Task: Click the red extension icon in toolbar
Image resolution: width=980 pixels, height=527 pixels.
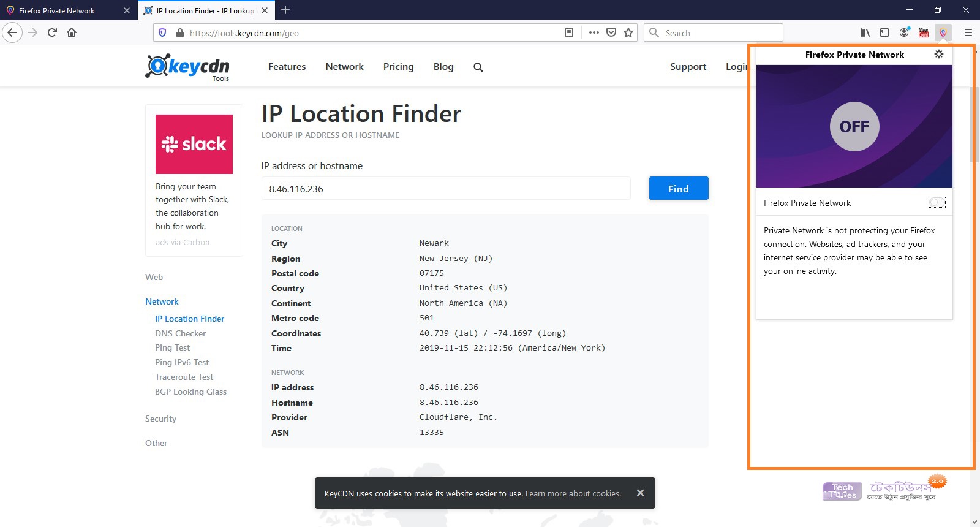Action: click(x=924, y=32)
